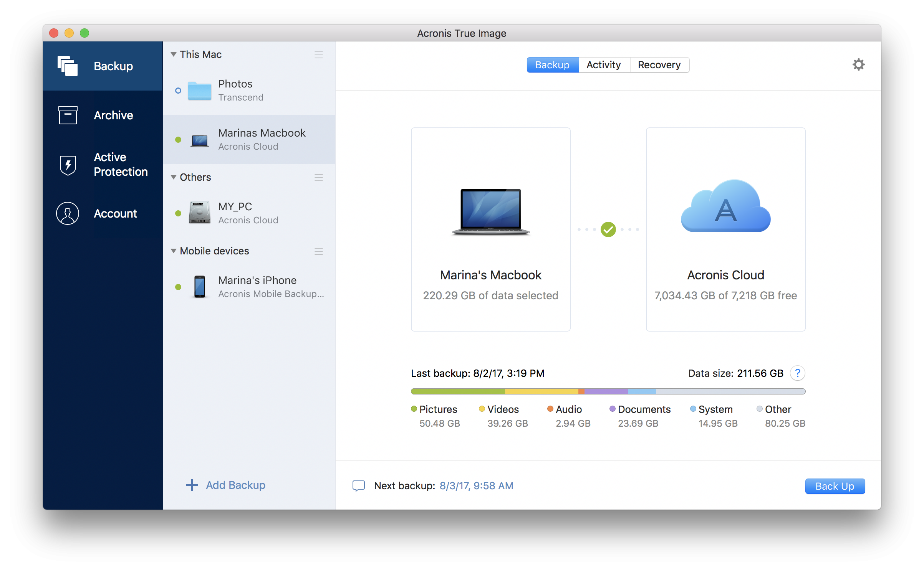
Task: Click the Archive box icon
Action: (x=68, y=115)
